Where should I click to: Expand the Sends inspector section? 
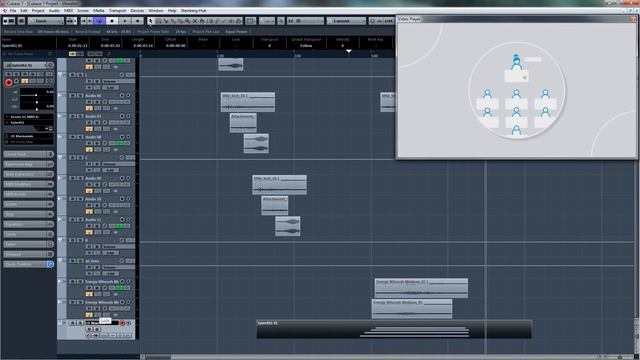[x=29, y=234]
